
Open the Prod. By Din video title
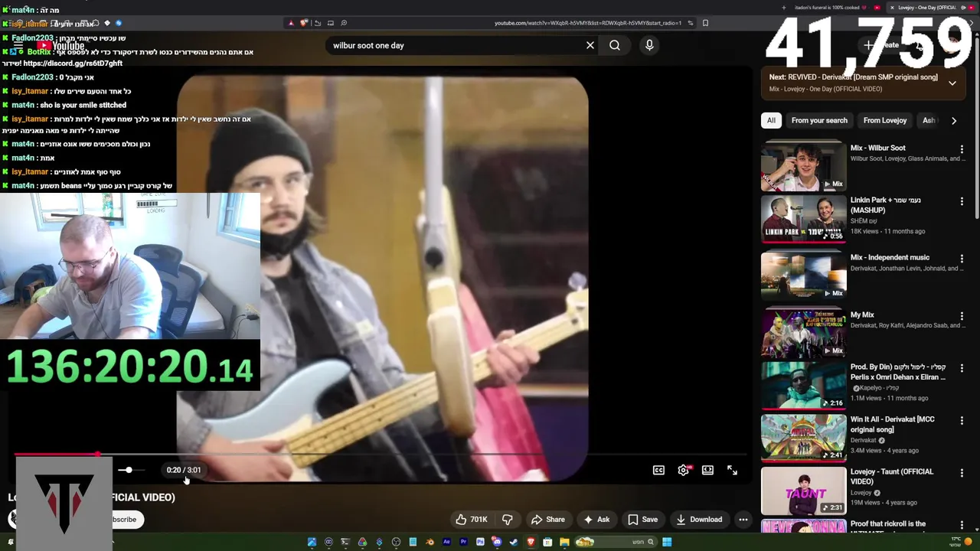pyautogui.click(x=898, y=372)
